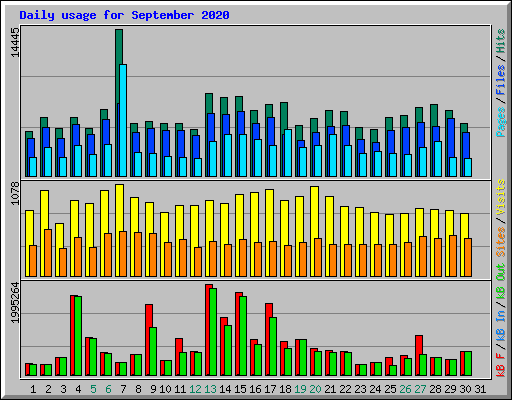The height and width of the screenshot is (400, 512).
Task: Click the 'Pages' legend label
Action: coord(501,122)
